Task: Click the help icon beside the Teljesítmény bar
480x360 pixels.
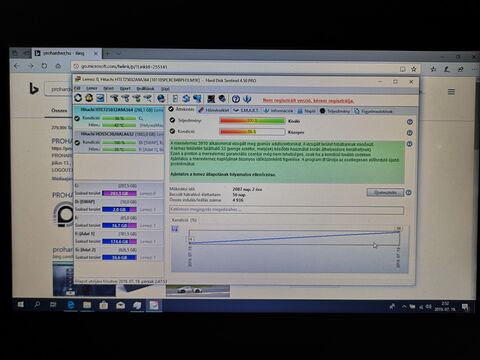Action: coord(410,122)
